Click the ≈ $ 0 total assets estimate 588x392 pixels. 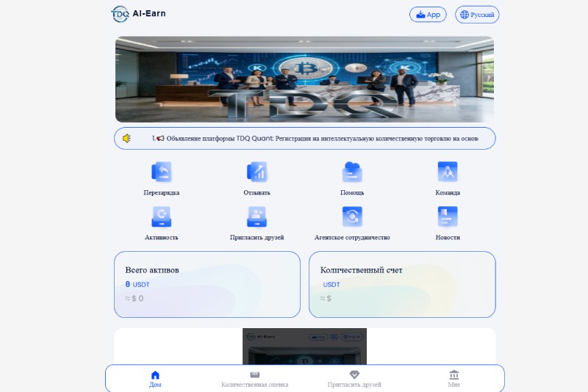(135, 298)
